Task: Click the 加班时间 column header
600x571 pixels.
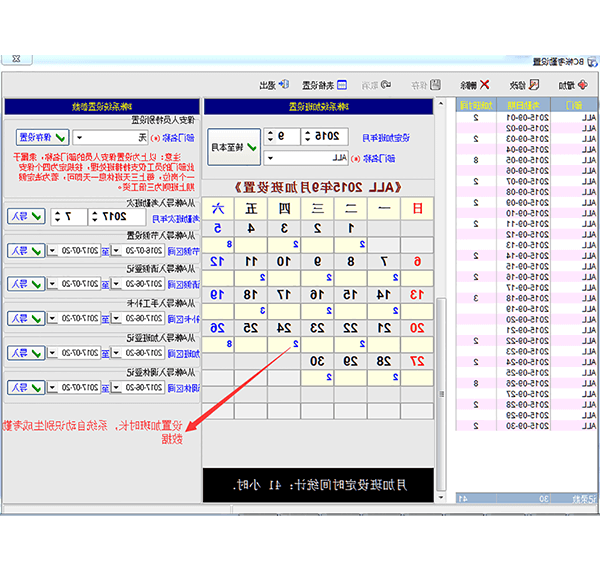Action: click(476, 105)
